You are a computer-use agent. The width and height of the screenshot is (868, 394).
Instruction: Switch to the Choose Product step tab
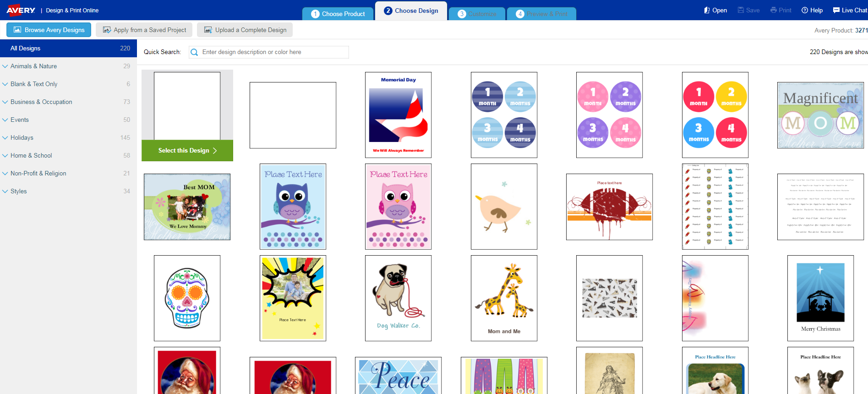[338, 14]
